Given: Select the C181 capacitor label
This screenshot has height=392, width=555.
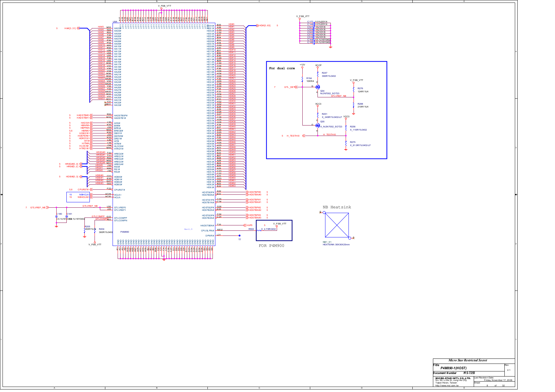Looking at the screenshot, I should pos(69,214).
